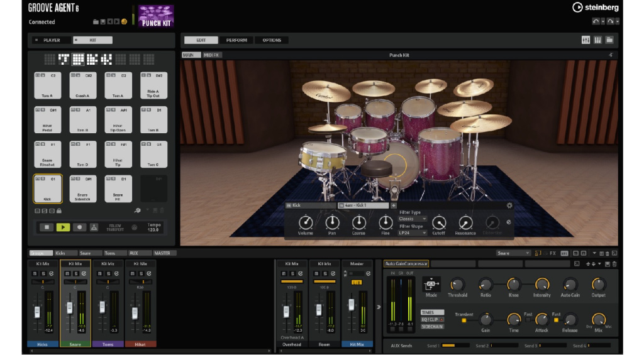Screen dimensions: 644x355
Task: Open the Filter Type Classic dropdown
Action: click(x=413, y=219)
